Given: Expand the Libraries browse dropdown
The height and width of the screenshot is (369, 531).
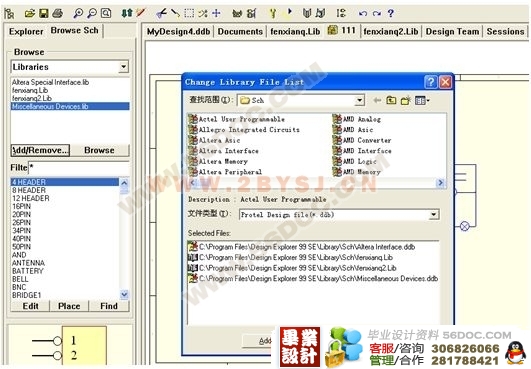Looking at the screenshot, I should pos(124,67).
